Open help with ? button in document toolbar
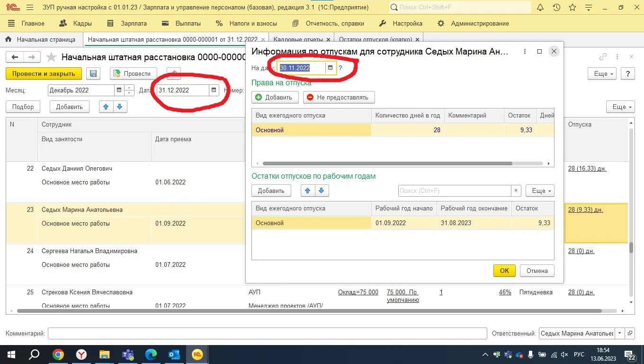The height and width of the screenshot is (364, 644). coord(627,73)
